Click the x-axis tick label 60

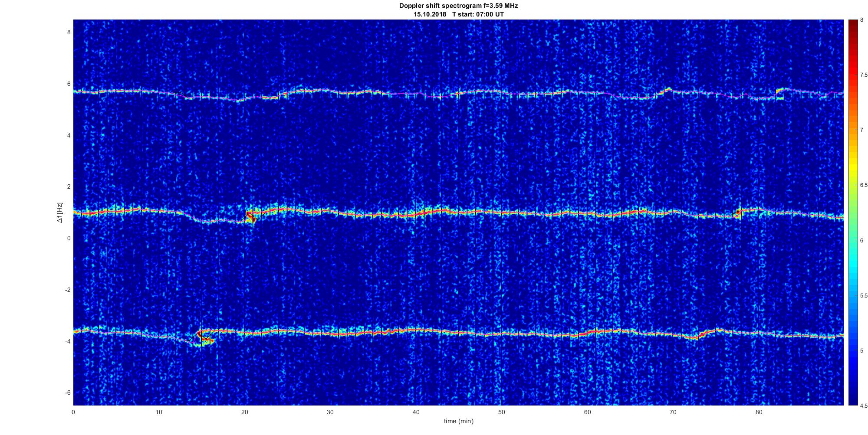(587, 412)
